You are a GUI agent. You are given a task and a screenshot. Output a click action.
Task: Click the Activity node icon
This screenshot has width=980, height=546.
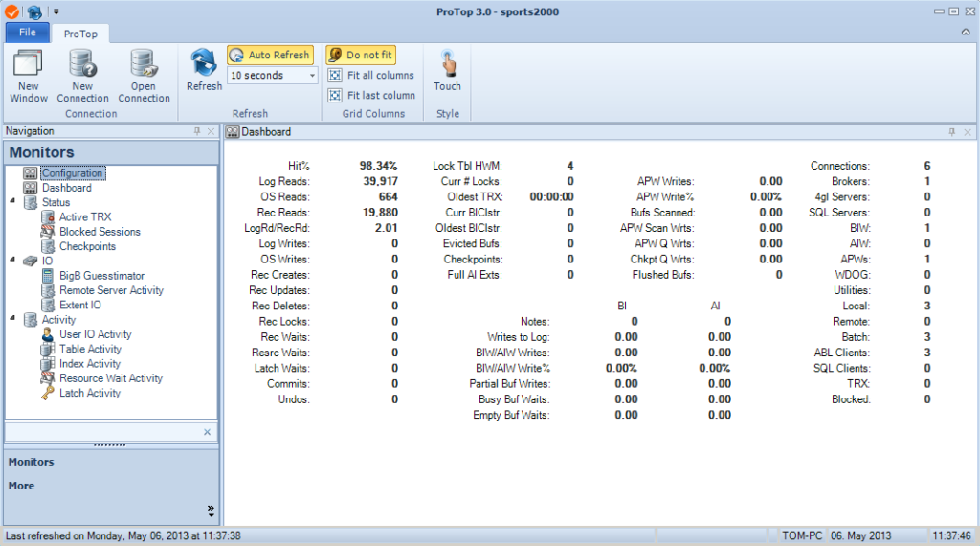pyautogui.click(x=30, y=320)
